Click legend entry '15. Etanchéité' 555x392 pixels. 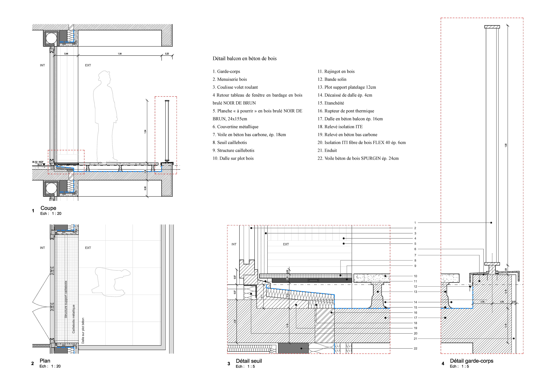(x=331, y=103)
